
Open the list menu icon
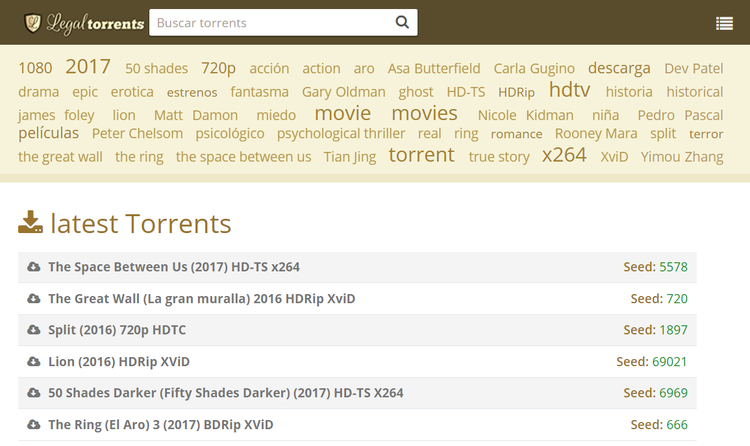pos(724,24)
